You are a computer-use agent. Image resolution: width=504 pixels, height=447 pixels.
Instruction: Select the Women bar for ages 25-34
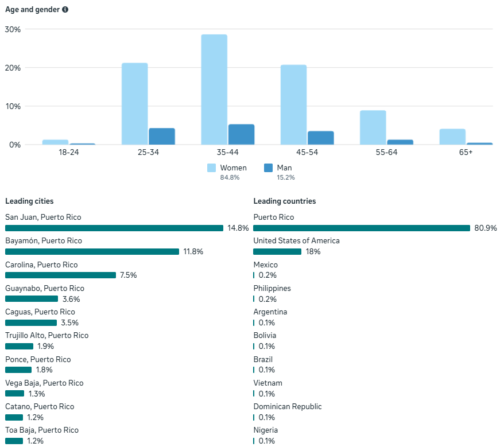(134, 104)
